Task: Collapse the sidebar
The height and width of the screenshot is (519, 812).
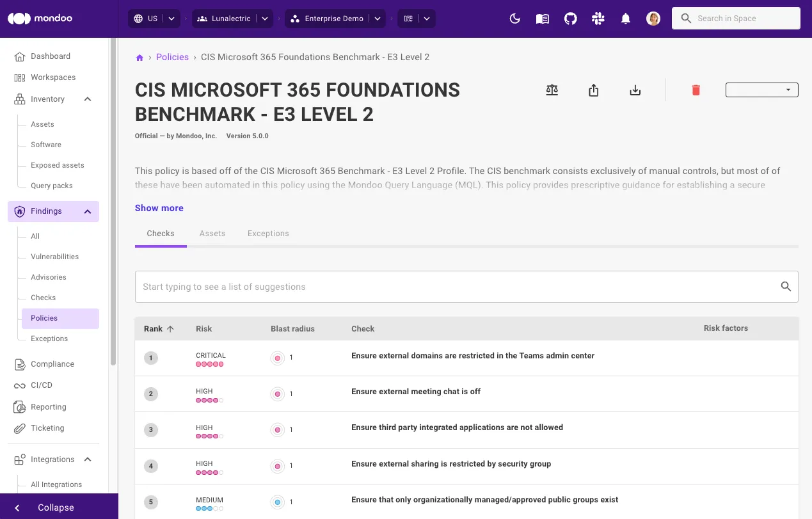Action: 59,507
